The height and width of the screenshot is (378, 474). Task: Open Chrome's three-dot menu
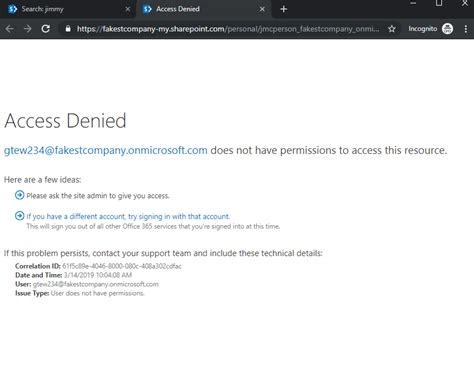(x=466, y=29)
